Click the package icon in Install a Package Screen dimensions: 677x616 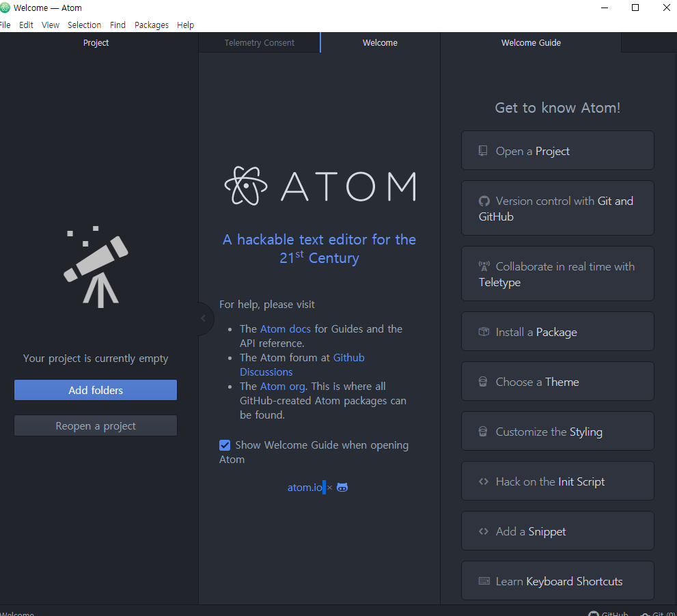click(x=484, y=331)
